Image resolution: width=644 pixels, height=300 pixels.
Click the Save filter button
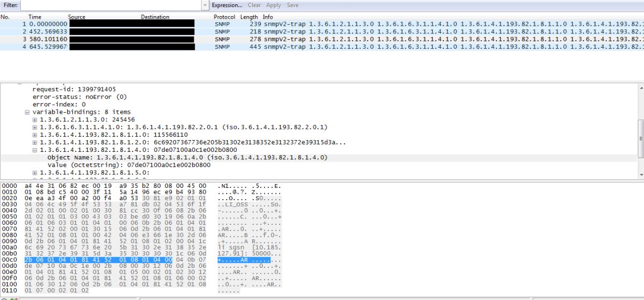[x=292, y=5]
